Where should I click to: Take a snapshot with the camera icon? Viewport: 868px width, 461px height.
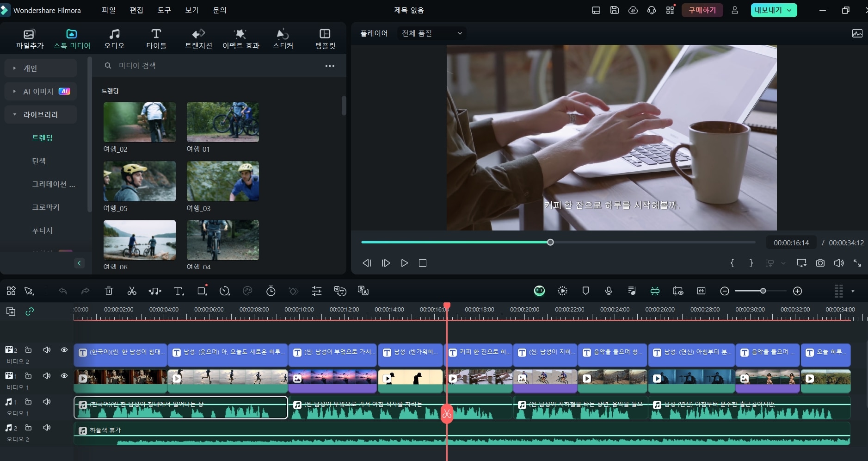pos(820,263)
